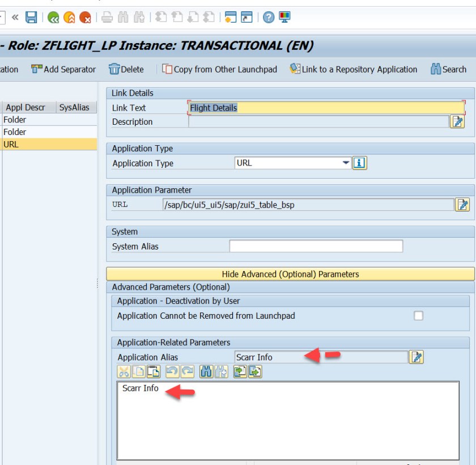Click the red Cancel icon

85,18
